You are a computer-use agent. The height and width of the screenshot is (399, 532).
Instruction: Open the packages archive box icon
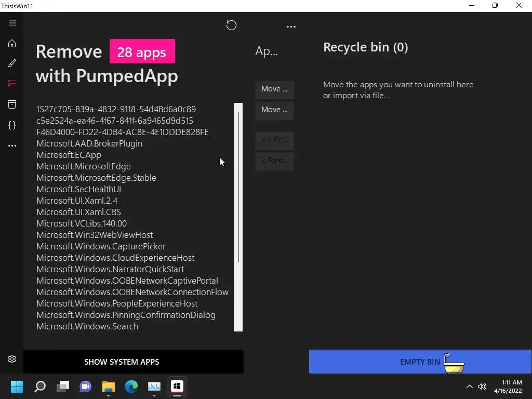[x=12, y=104]
